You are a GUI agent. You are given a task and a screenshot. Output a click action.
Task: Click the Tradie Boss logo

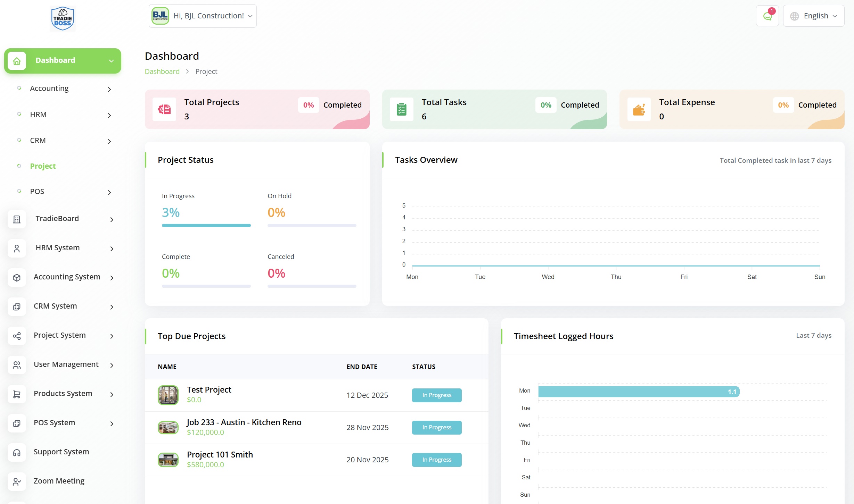63,19
